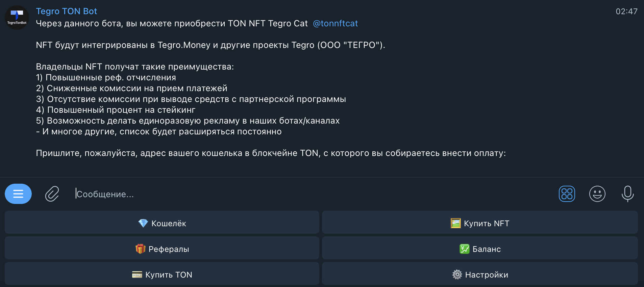Click the diamond icon on Кошелёк

(143, 223)
